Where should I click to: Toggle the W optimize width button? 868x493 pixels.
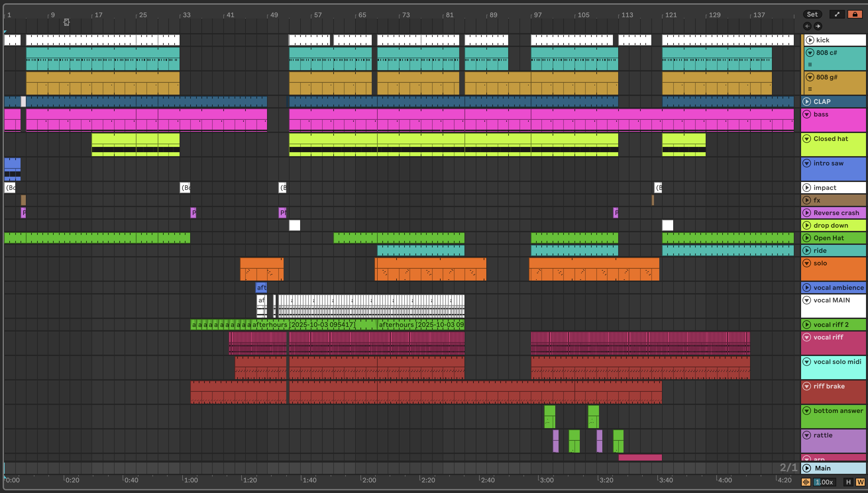click(x=860, y=482)
